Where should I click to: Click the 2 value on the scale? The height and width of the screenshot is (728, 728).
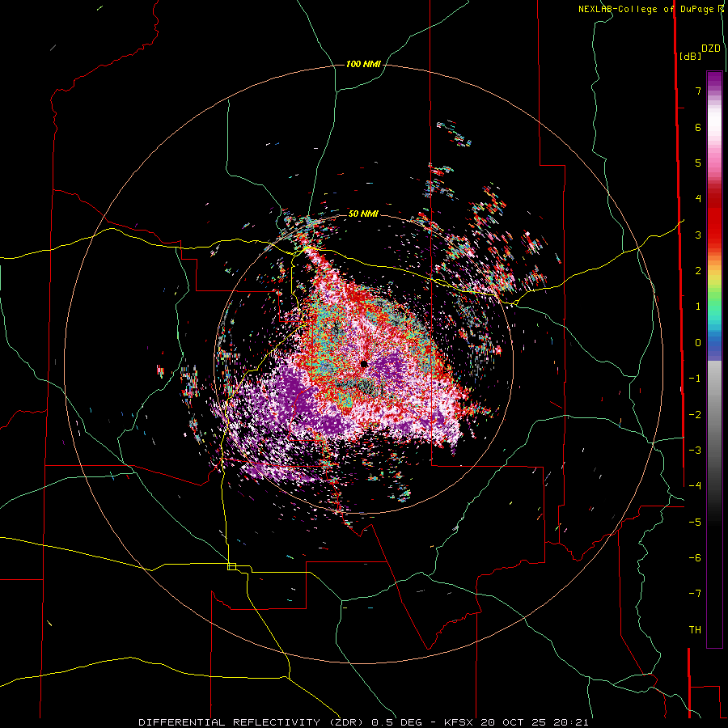pos(698,271)
